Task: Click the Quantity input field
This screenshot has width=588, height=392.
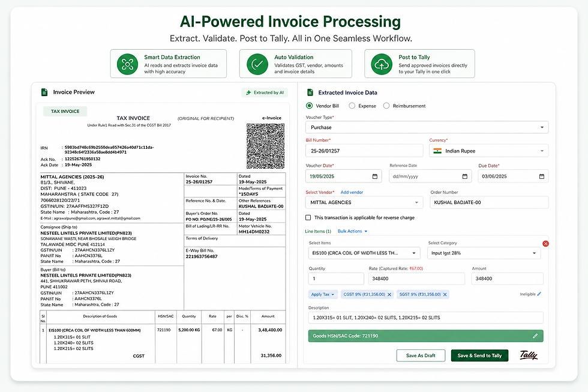Action: point(336,279)
